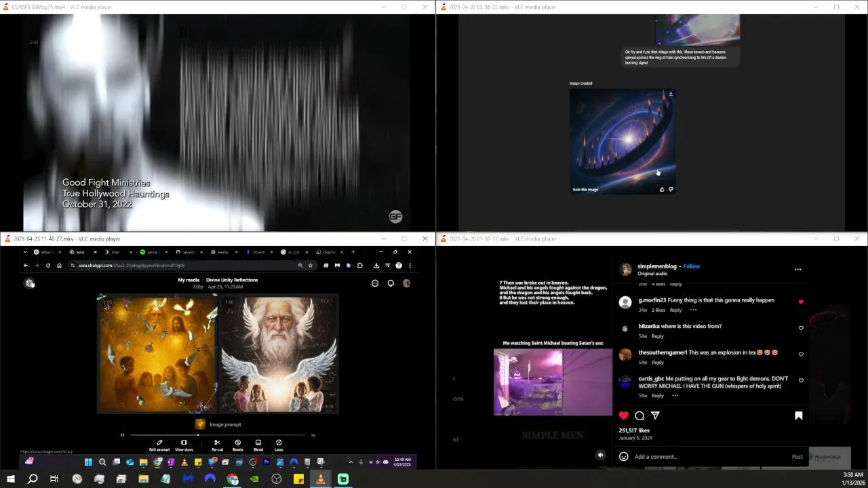Viewport: 868px width, 488px height.
Task: Click the circled minus icon beside the bell
Action: (x=375, y=283)
